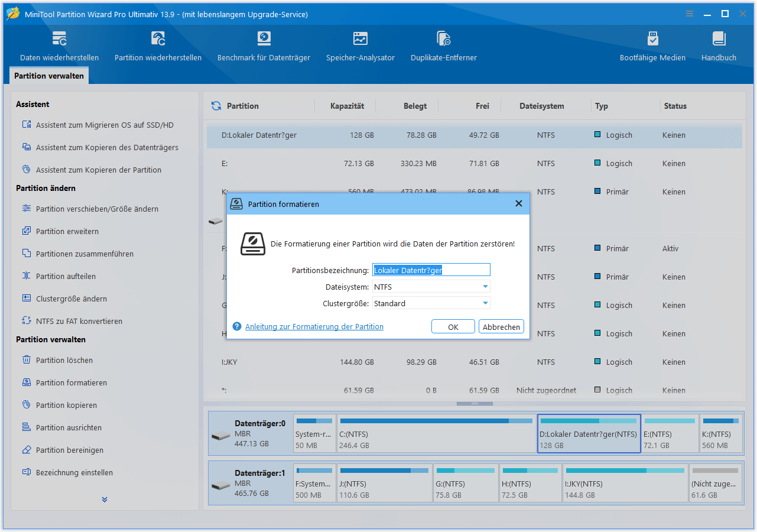Confirm formatting with the OK button
The height and width of the screenshot is (532, 757).
(x=453, y=327)
